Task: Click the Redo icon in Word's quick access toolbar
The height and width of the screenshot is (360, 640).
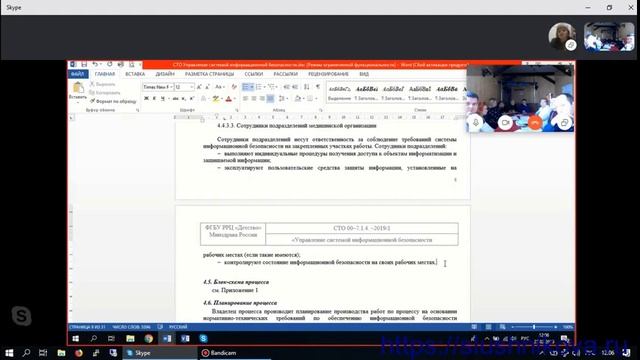Action: [109, 64]
